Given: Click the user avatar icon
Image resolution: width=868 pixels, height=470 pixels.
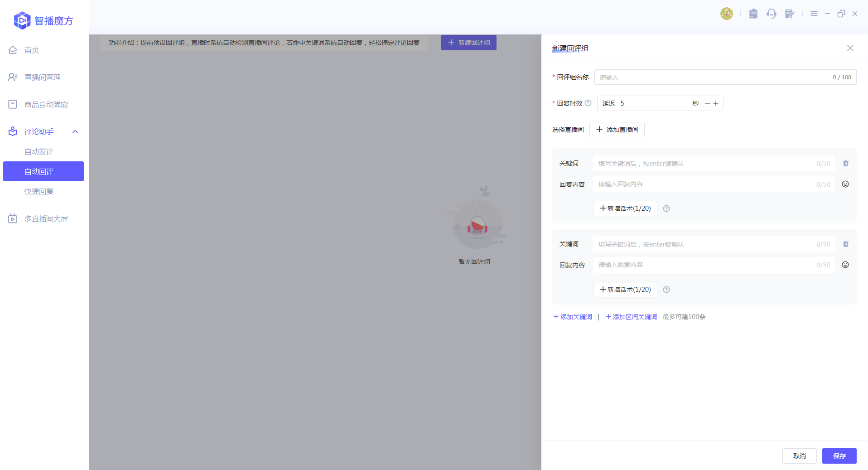Looking at the screenshot, I should point(727,14).
